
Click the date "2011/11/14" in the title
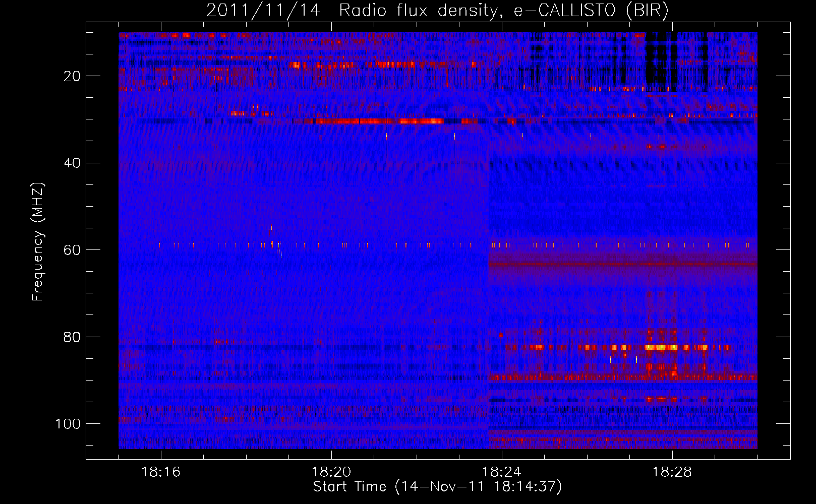[263, 11]
